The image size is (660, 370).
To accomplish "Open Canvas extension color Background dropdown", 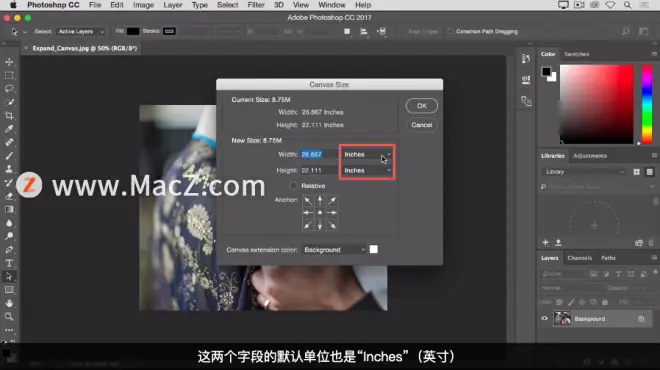I will (x=334, y=250).
